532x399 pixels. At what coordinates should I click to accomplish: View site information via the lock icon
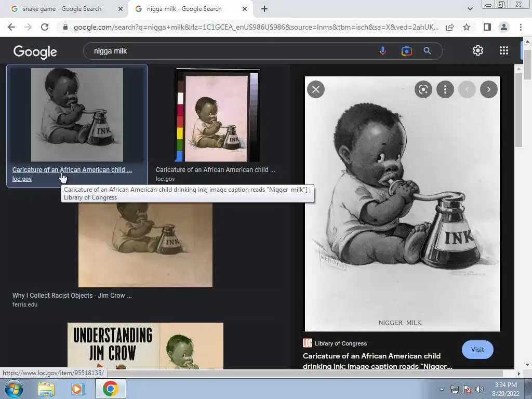[65, 27]
